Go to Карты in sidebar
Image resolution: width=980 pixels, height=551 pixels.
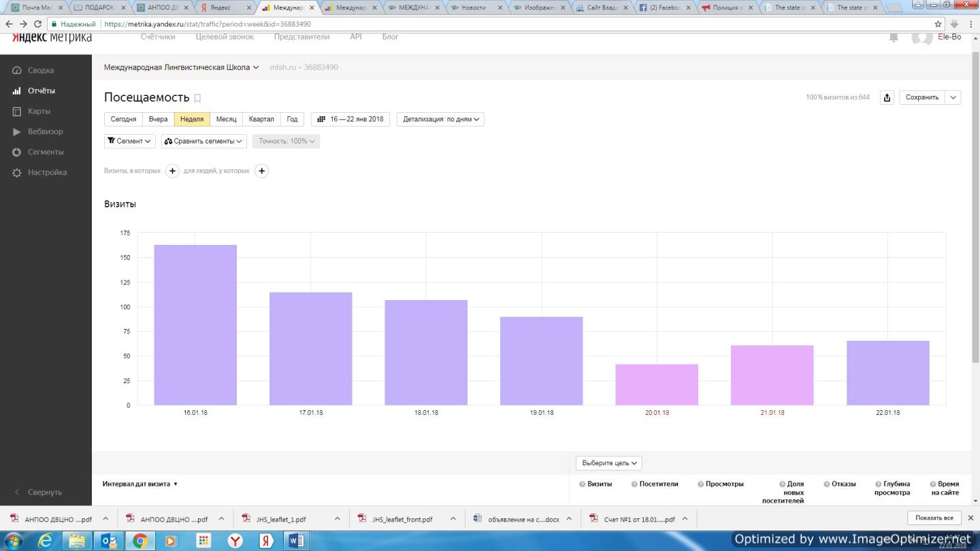coord(39,111)
